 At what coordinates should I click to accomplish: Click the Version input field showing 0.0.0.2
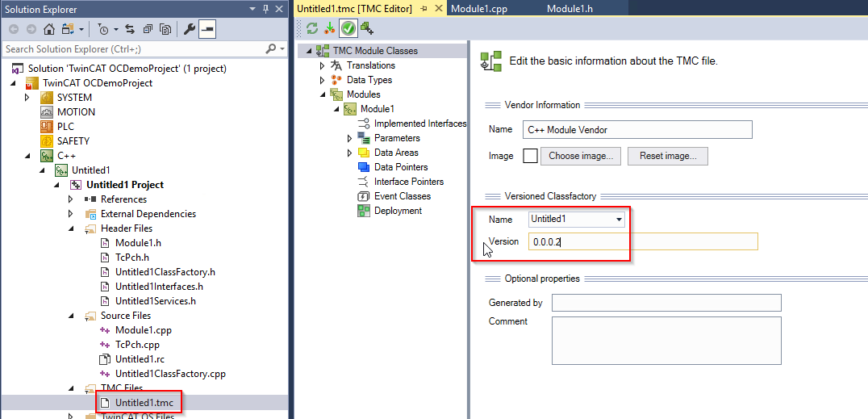click(x=643, y=241)
